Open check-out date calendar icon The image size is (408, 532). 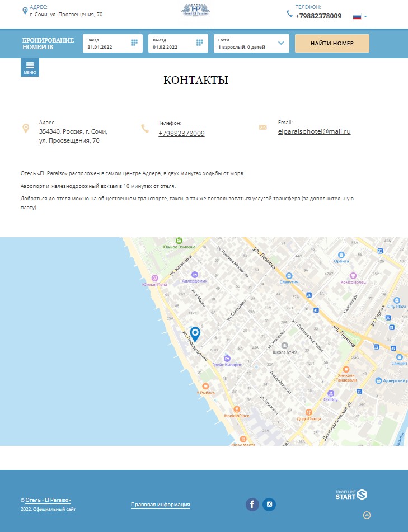click(200, 43)
